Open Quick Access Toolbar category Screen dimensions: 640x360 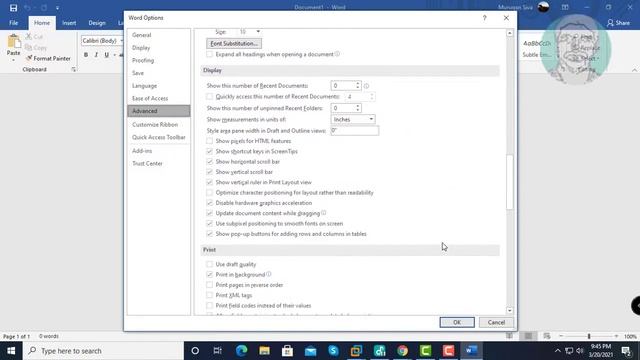coord(159,137)
